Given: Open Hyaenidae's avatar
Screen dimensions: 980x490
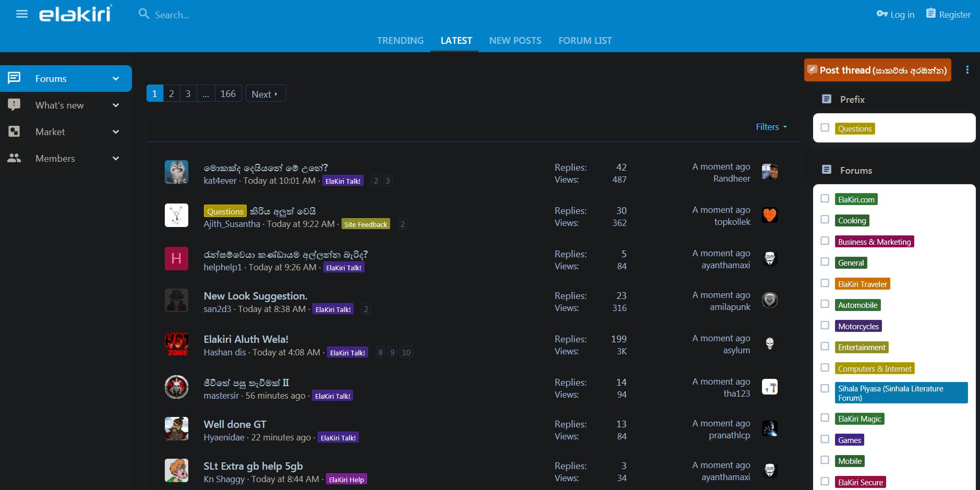Looking at the screenshot, I should click(176, 429).
